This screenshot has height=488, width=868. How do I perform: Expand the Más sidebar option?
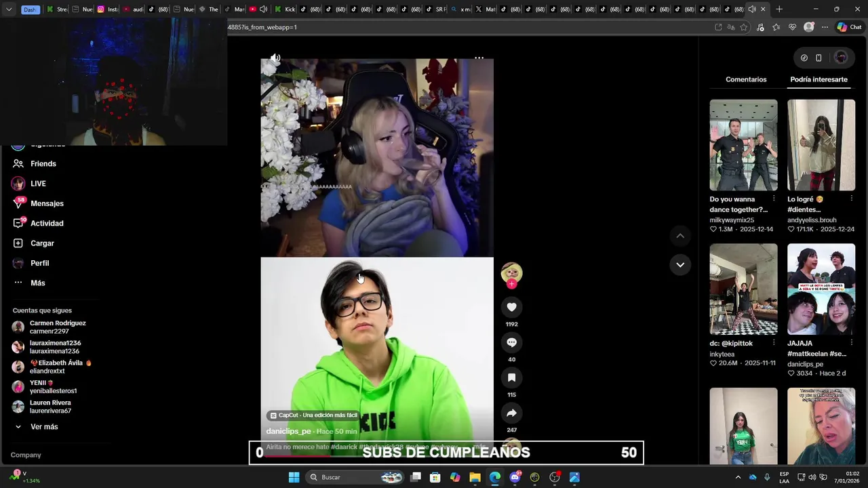[x=37, y=283]
